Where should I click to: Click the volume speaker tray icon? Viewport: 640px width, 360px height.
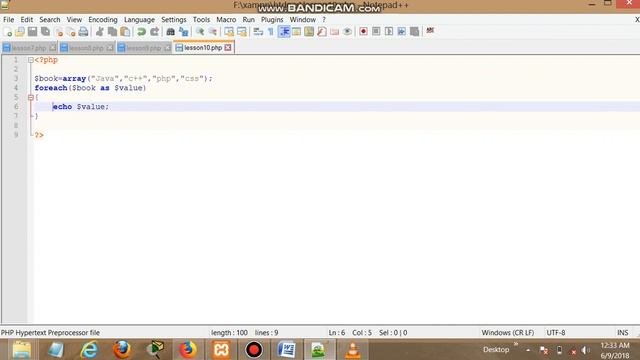(x=585, y=350)
